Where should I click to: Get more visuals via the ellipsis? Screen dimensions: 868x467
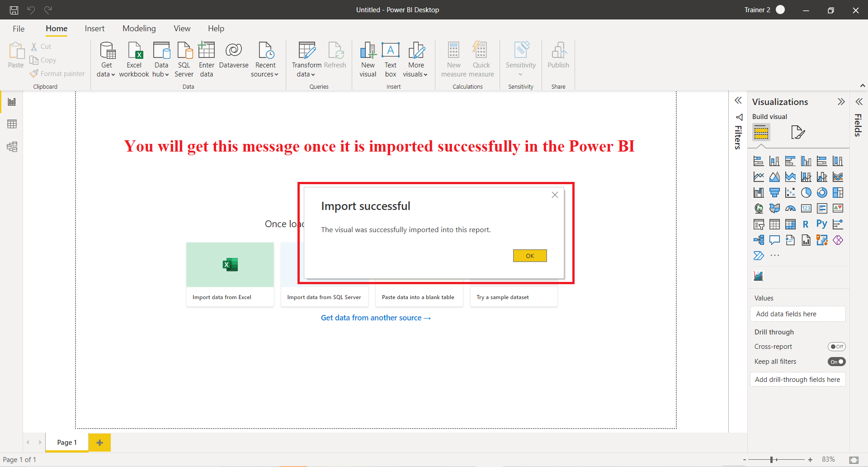click(774, 256)
